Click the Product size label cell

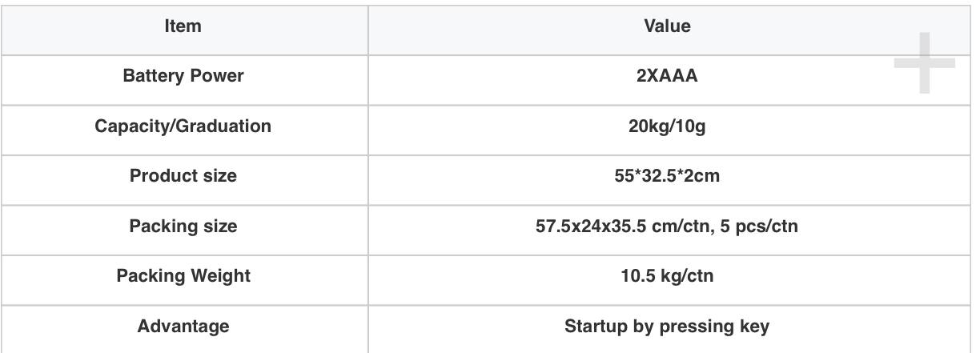point(183,177)
